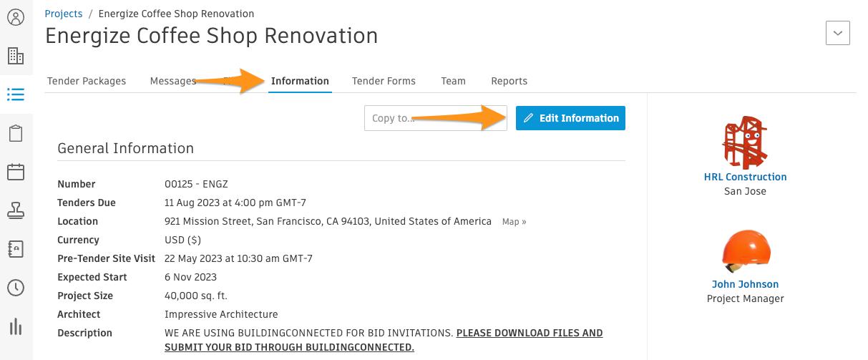Switch to the Tender Packages tab
Viewport: 868px width, 360px height.
pos(87,81)
